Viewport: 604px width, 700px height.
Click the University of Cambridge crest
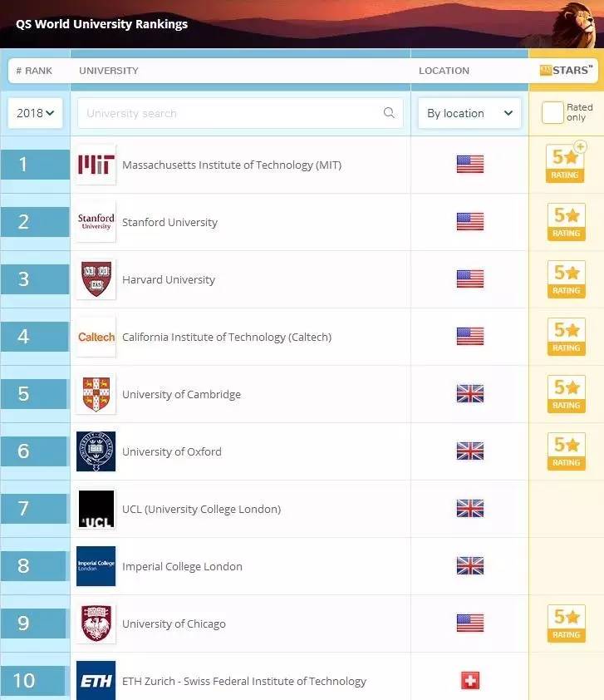pos(96,394)
